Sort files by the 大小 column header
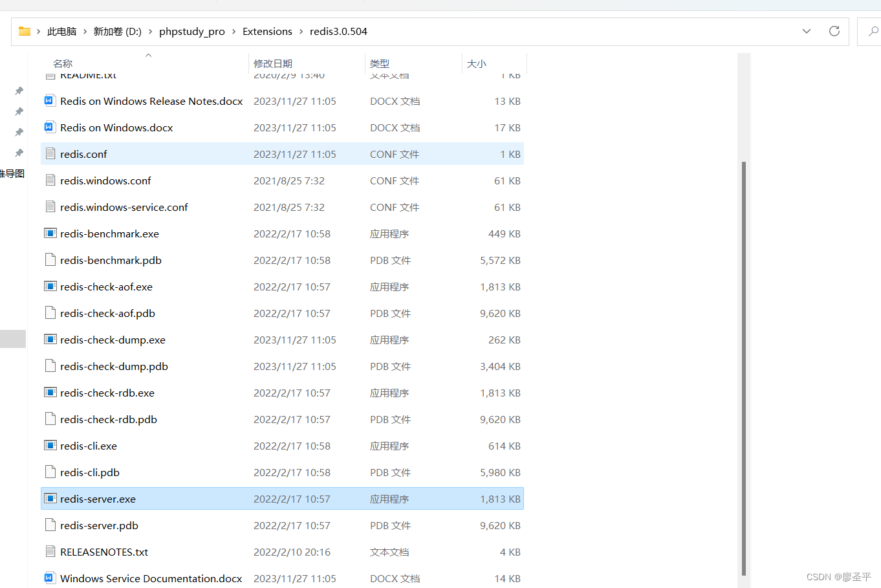This screenshot has height=588, width=881. [476, 63]
